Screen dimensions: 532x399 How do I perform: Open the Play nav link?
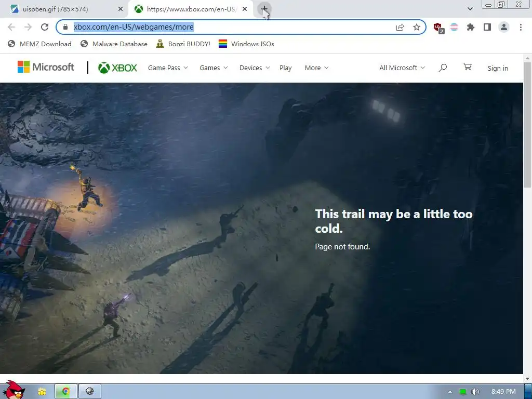pyautogui.click(x=286, y=68)
